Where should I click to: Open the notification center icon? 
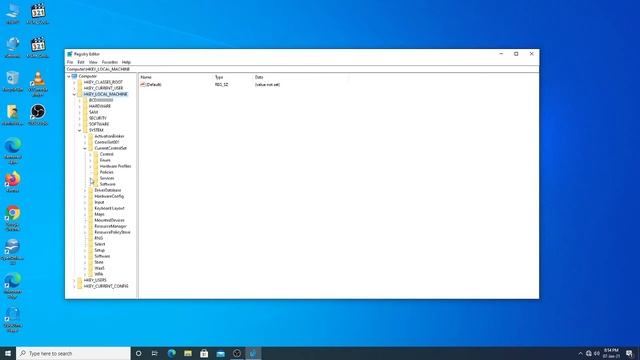629,353
